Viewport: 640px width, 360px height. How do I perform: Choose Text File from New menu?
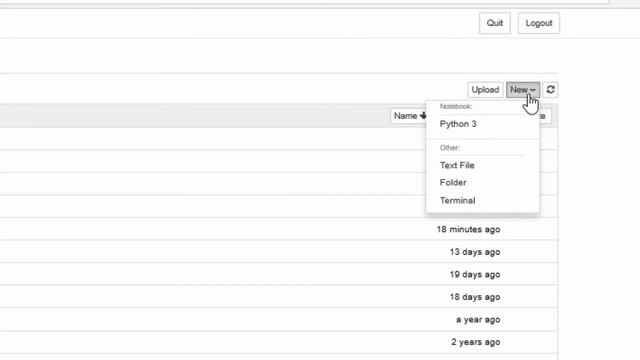coord(457,165)
